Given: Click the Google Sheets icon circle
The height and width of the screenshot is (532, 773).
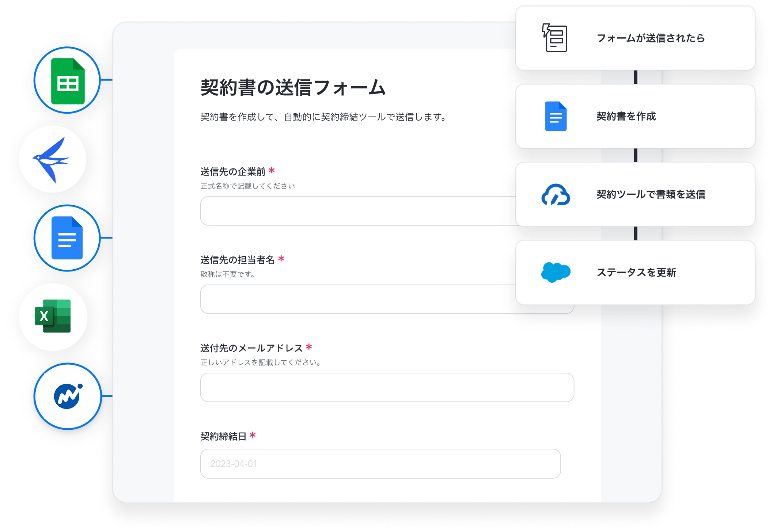Looking at the screenshot, I should pyautogui.click(x=68, y=80).
